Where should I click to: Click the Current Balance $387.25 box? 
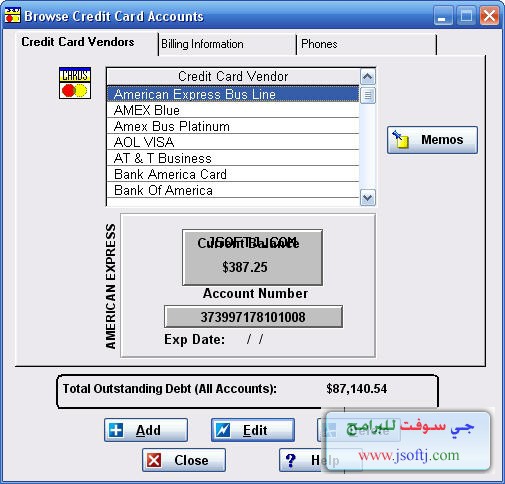252,257
